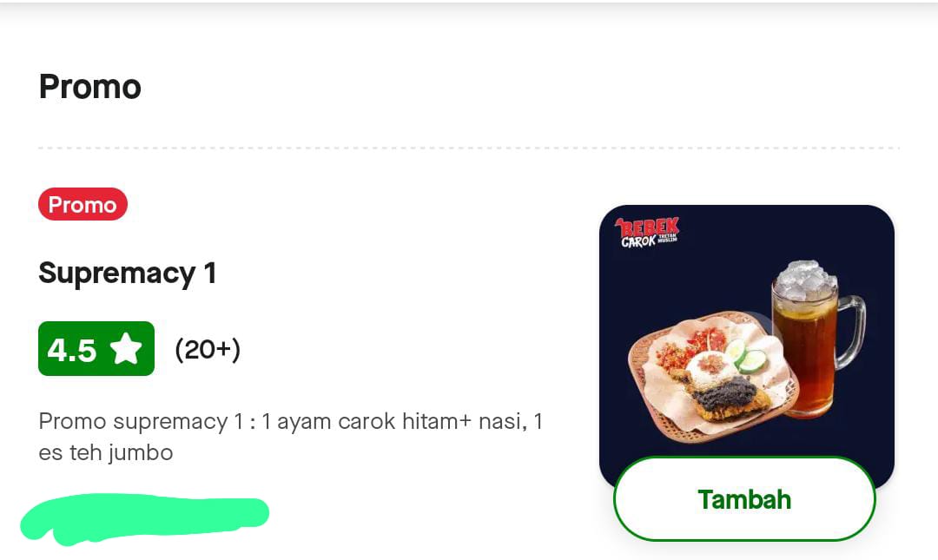Open the Supremacy 1 item title
This screenshot has height=560, width=938.
click(127, 273)
